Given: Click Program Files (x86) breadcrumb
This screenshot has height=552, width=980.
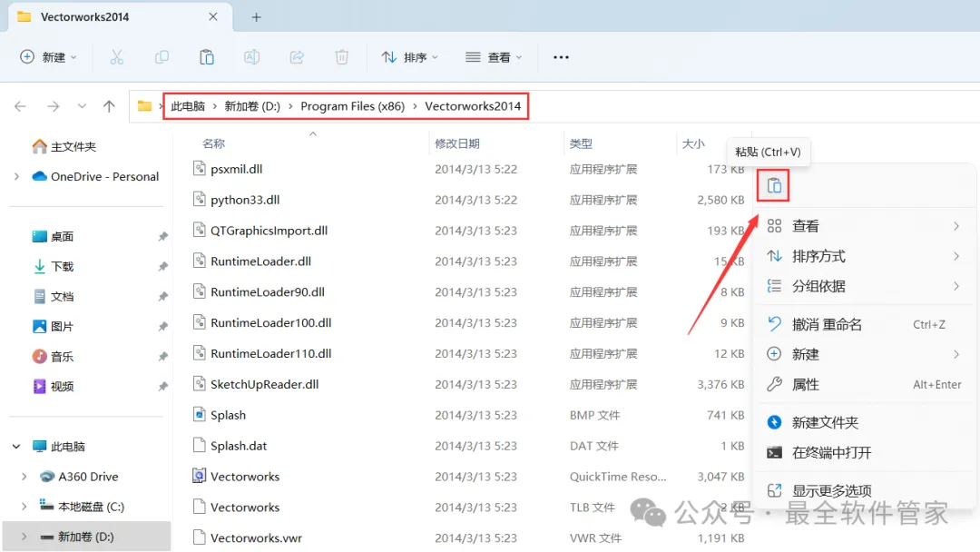Looking at the screenshot, I should pos(352,106).
